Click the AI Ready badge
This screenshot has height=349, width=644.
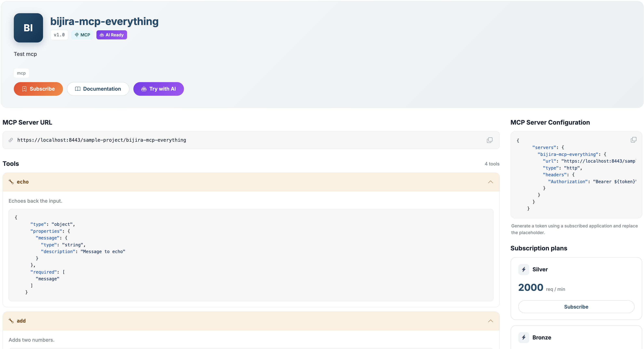click(112, 35)
